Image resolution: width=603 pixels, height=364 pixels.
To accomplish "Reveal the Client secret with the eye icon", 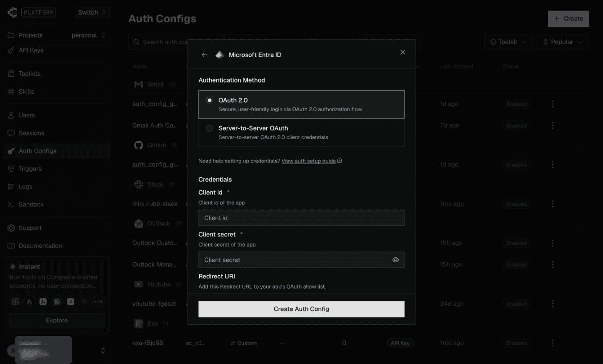I will [x=396, y=260].
